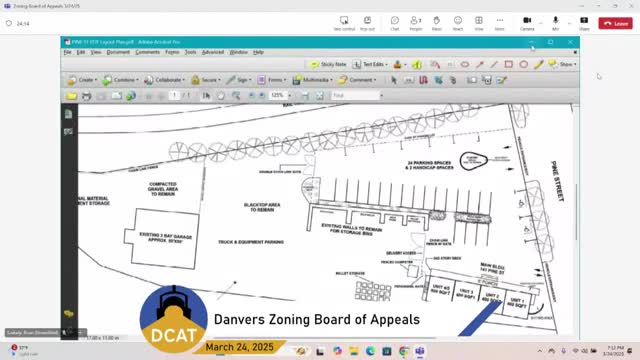Leave the Teams meeting
Image resolution: width=640 pixels, height=360 pixels.
pyautogui.click(x=616, y=24)
